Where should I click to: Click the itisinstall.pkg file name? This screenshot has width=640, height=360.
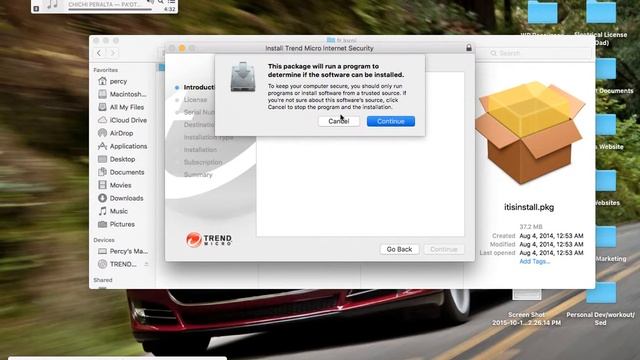[529, 207]
